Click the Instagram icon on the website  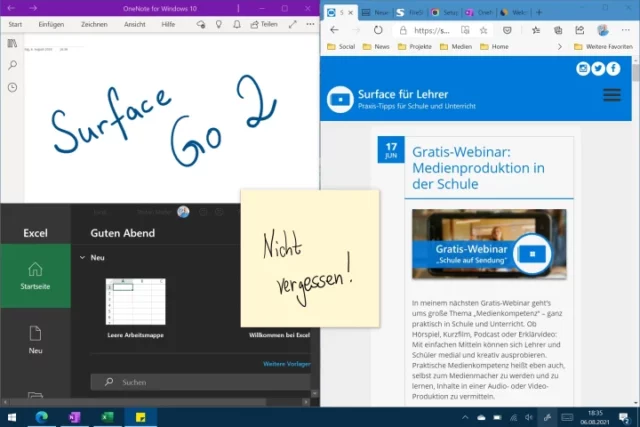583,68
